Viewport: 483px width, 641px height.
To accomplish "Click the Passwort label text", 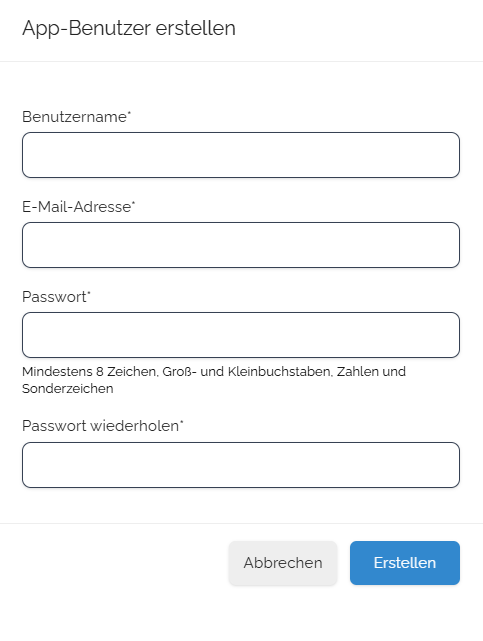I will 54,297.
